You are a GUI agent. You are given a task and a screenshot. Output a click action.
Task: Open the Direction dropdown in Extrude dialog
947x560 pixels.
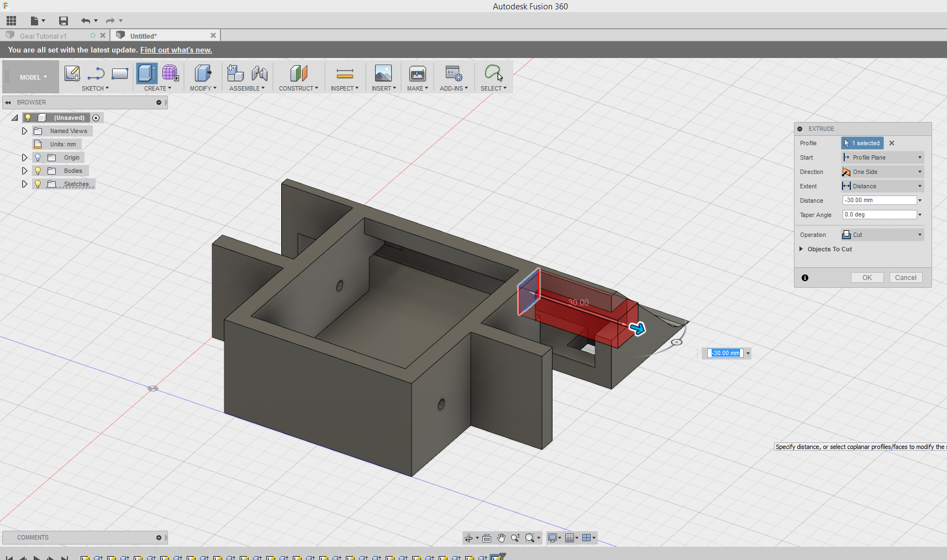[918, 171]
